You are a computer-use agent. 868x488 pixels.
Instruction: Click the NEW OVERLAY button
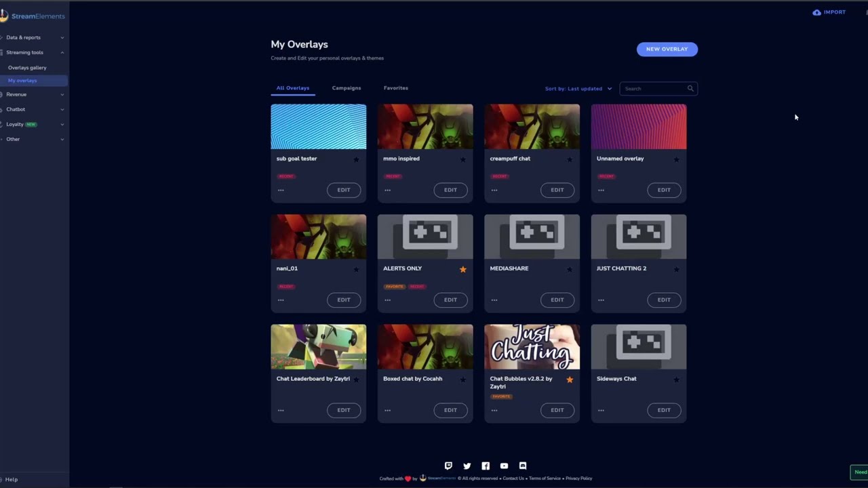(x=667, y=49)
